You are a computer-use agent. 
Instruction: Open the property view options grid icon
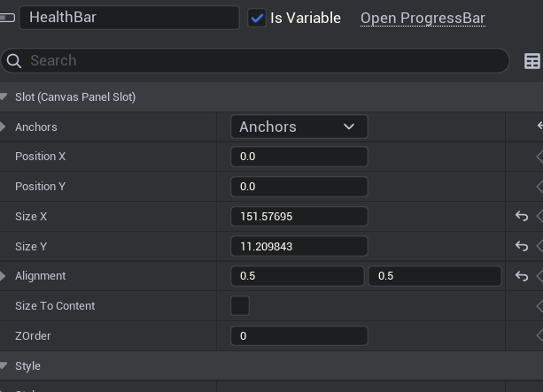coord(532,61)
